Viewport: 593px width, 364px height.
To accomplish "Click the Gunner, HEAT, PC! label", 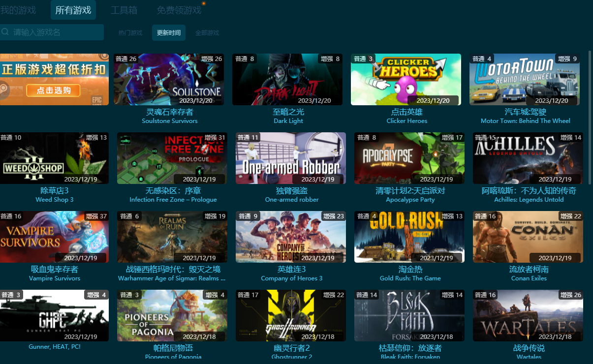I will pos(55,347).
